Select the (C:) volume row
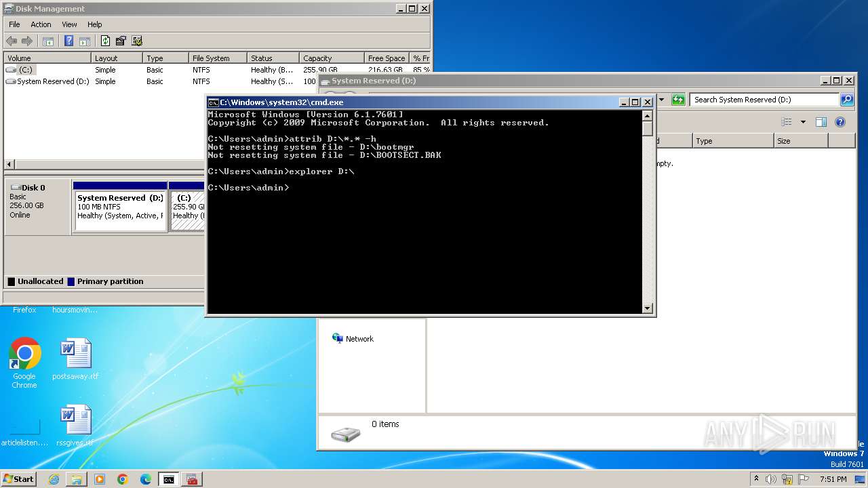 click(x=217, y=70)
